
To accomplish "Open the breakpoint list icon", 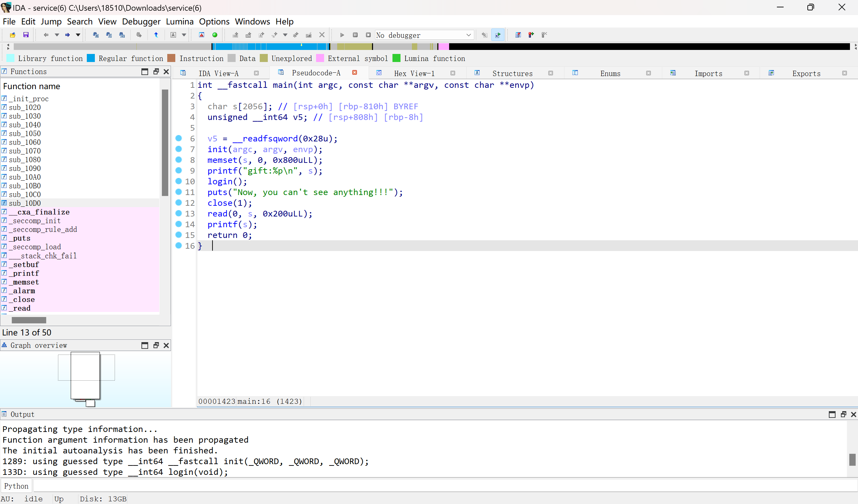I will coord(518,35).
